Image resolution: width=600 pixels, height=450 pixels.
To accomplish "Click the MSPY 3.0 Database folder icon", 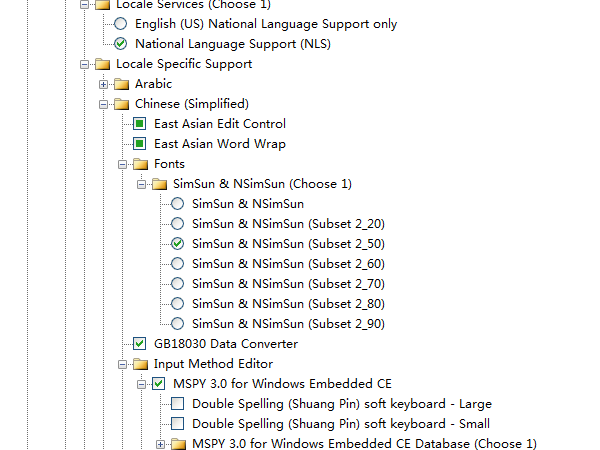I will tap(178, 444).
